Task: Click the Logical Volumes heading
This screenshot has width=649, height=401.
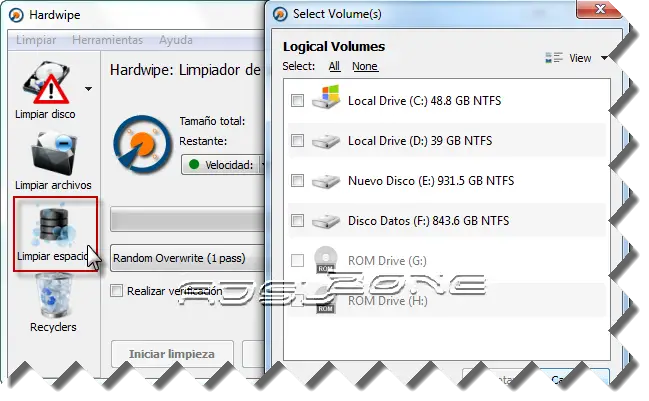Action: point(334,46)
